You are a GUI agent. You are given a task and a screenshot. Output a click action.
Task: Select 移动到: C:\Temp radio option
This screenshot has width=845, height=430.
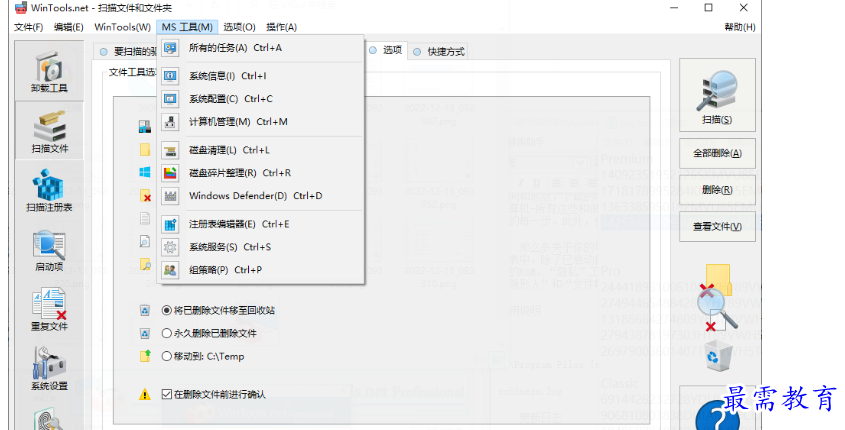(x=203, y=356)
